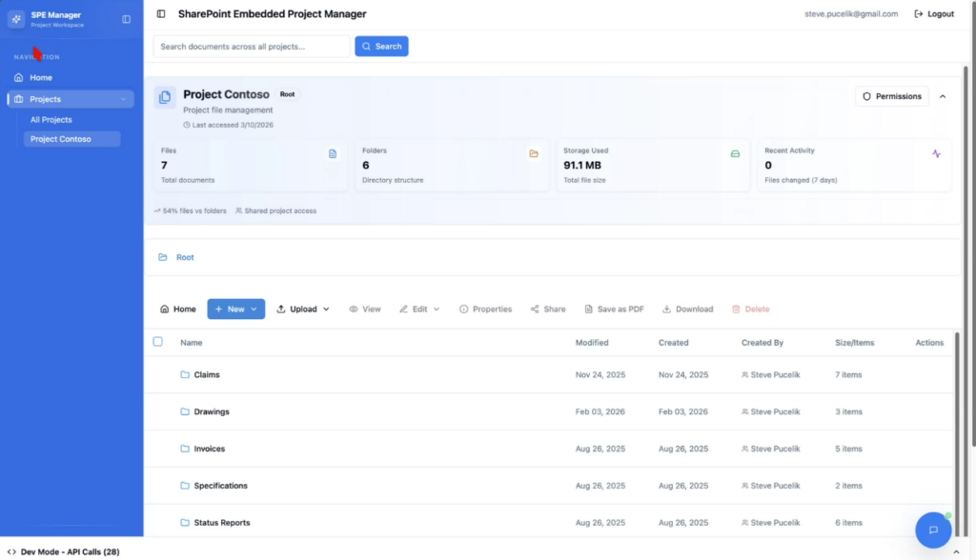Open the New dropdown button

[235, 310]
